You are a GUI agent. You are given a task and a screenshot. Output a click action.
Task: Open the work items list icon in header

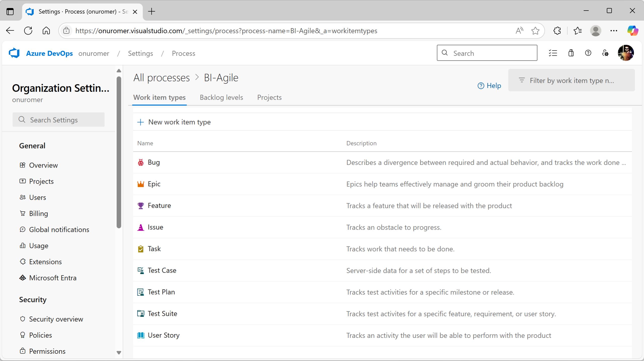point(553,53)
